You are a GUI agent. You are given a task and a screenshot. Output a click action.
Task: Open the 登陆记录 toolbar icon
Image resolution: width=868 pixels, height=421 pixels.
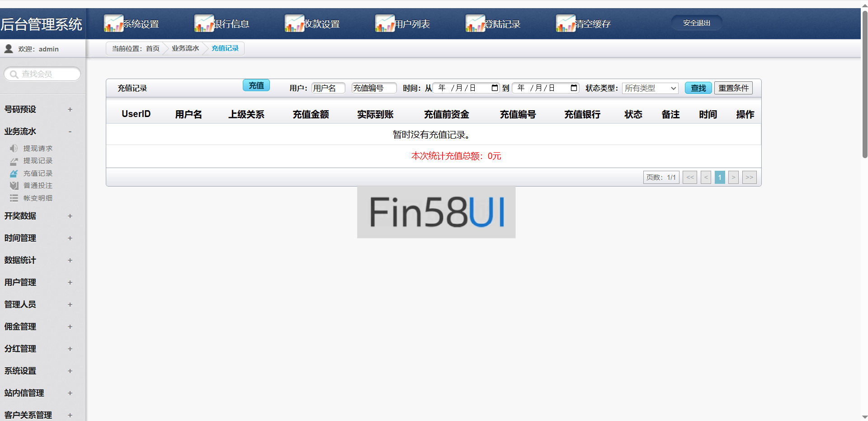click(474, 23)
